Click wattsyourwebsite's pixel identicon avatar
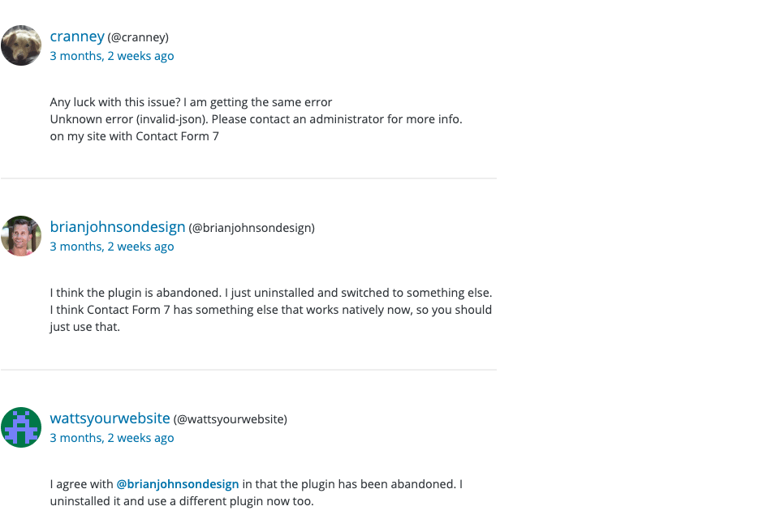The width and height of the screenshot is (763, 532). tap(21, 427)
